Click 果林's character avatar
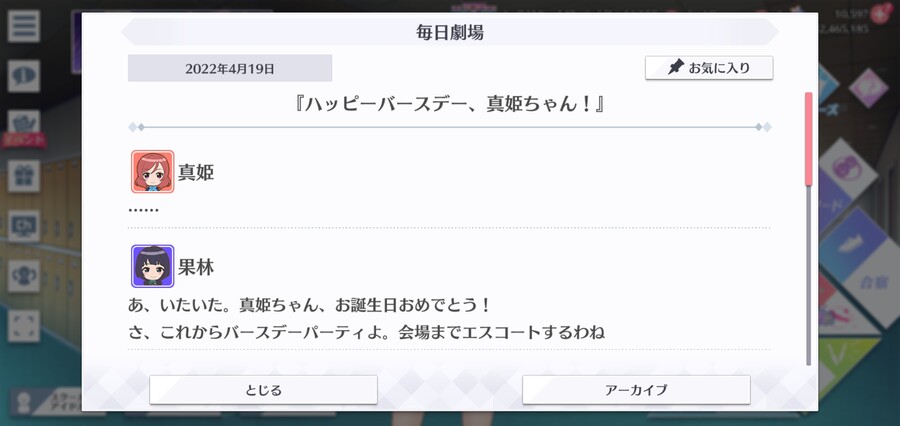The width and height of the screenshot is (900, 426). point(153,266)
